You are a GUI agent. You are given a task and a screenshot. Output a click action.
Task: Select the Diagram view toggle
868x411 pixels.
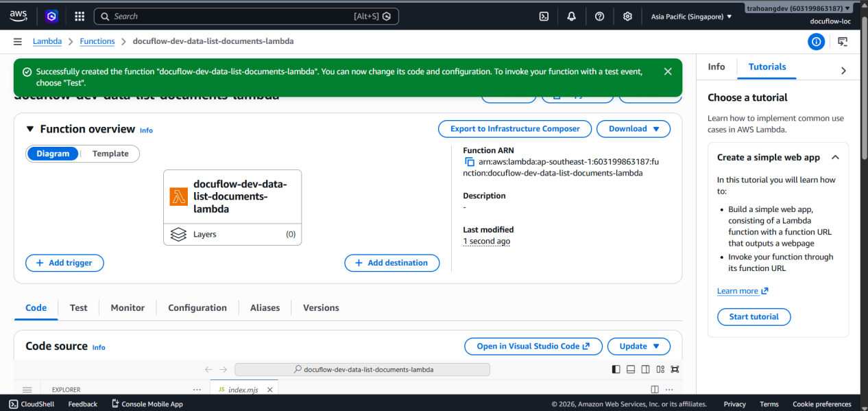coord(53,154)
